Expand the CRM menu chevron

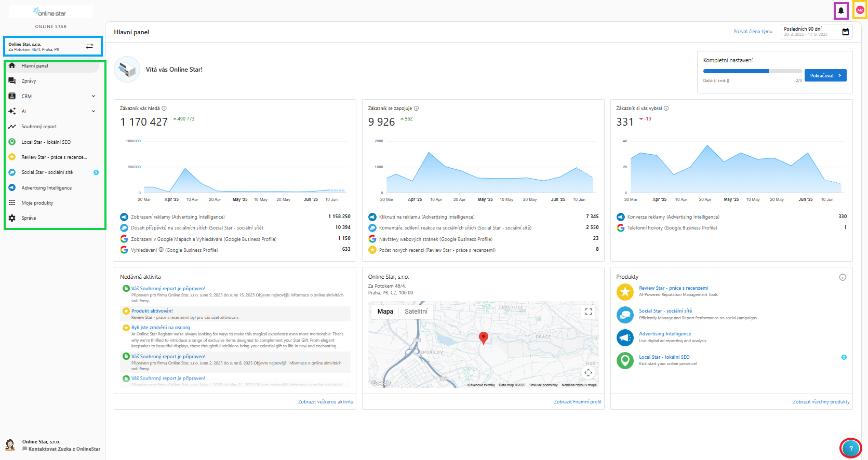94,96
